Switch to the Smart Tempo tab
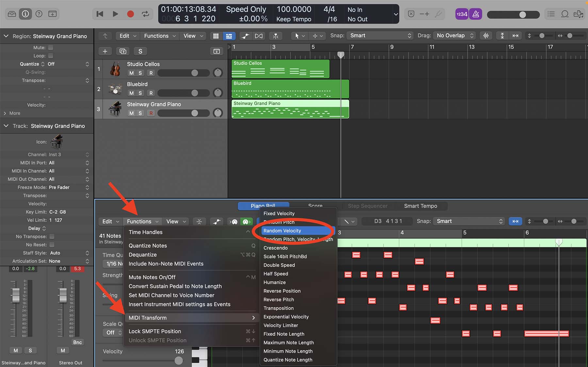The height and width of the screenshot is (367, 588). point(420,206)
